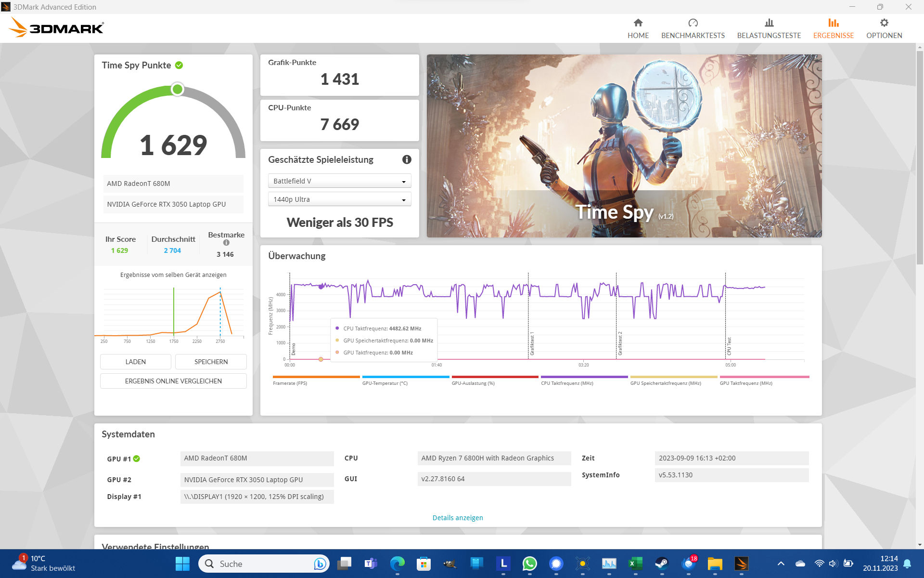The height and width of the screenshot is (578, 924).
Task: Select the Benchmarktests stopwatch icon
Action: coord(693,23)
